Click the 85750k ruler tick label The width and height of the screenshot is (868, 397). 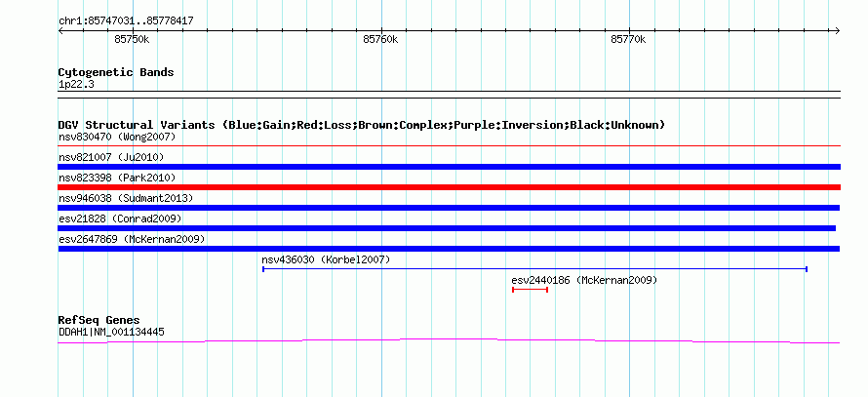132,39
